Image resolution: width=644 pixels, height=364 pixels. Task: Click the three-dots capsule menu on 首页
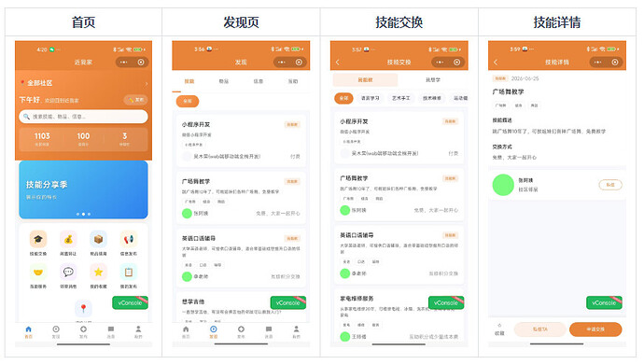[x=124, y=62]
